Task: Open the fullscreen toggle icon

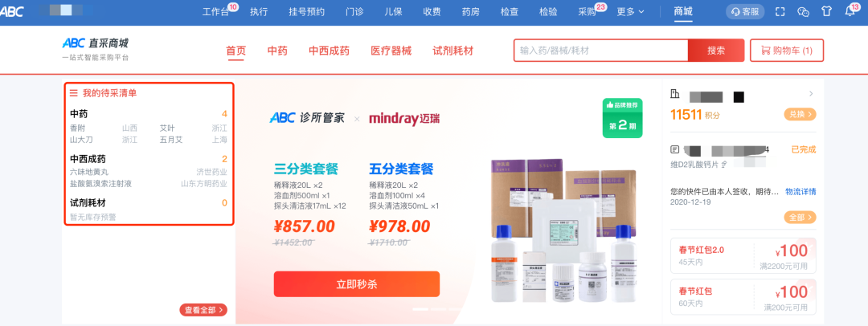Action: [780, 11]
